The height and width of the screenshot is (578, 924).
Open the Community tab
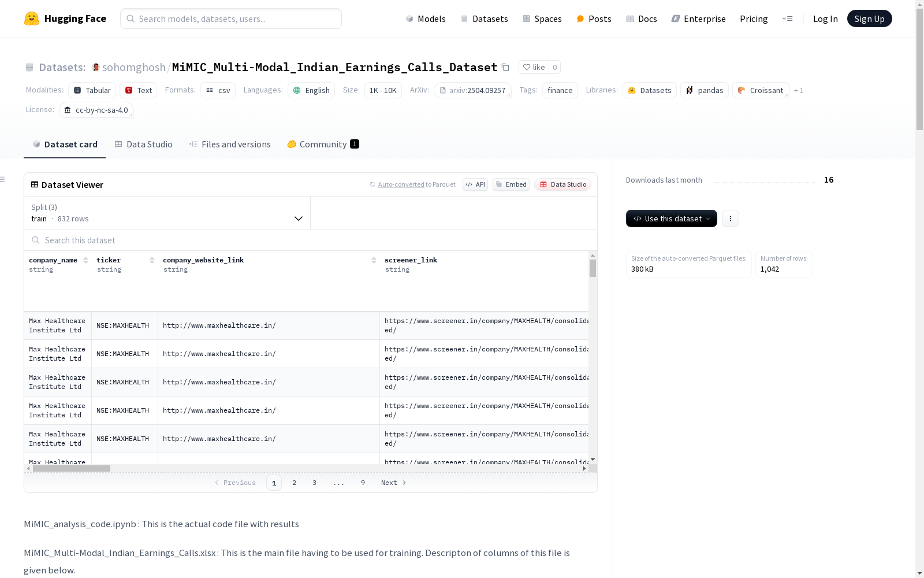click(323, 144)
